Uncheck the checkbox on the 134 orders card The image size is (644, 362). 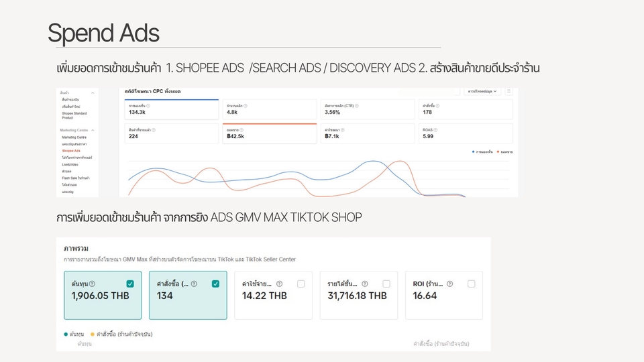(215, 284)
